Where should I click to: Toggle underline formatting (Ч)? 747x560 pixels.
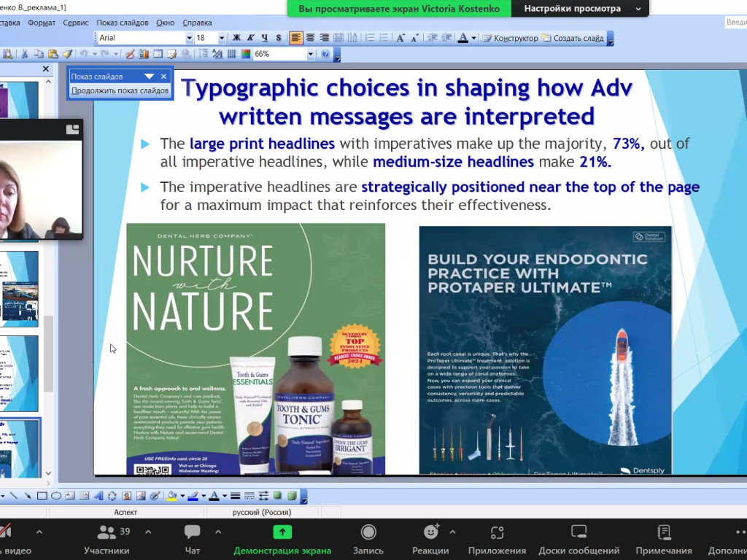pyautogui.click(x=264, y=38)
